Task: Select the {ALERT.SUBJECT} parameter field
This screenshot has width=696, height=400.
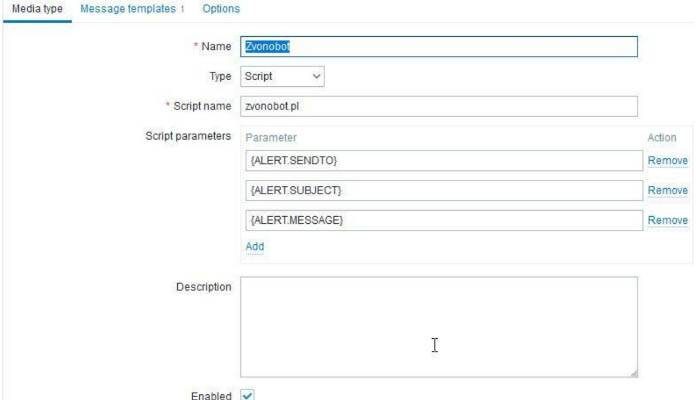Action: click(x=441, y=190)
